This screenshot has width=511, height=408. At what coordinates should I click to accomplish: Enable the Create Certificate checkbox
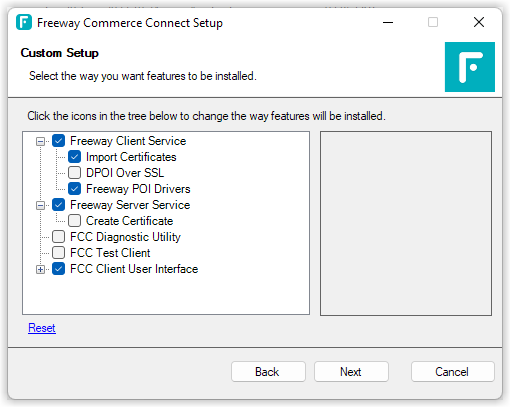click(x=74, y=221)
